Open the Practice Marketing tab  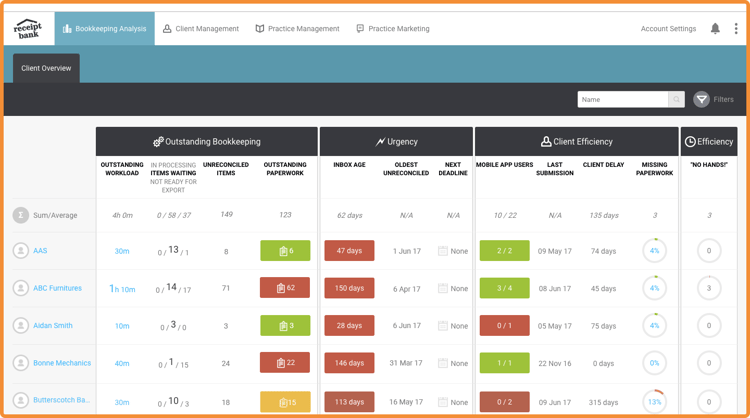(393, 29)
